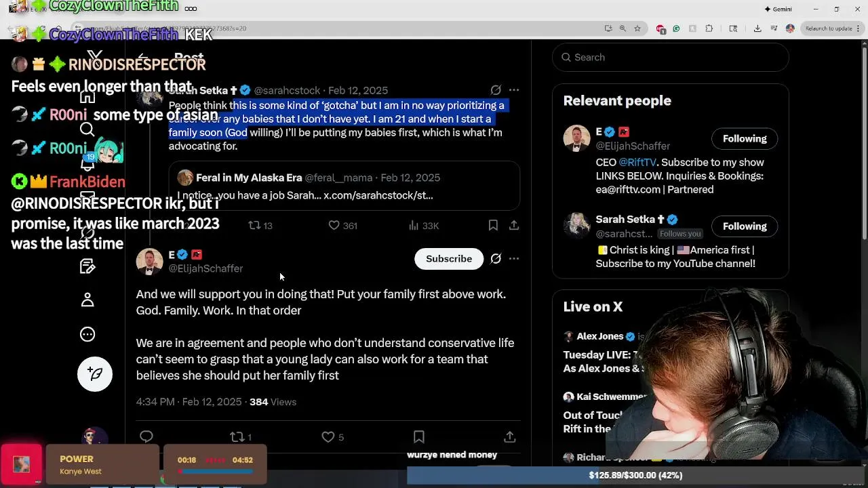This screenshot has height=488, width=868.
Task: Open the three-dot menu on ElijahSchaffer's post
Action: tap(514, 259)
